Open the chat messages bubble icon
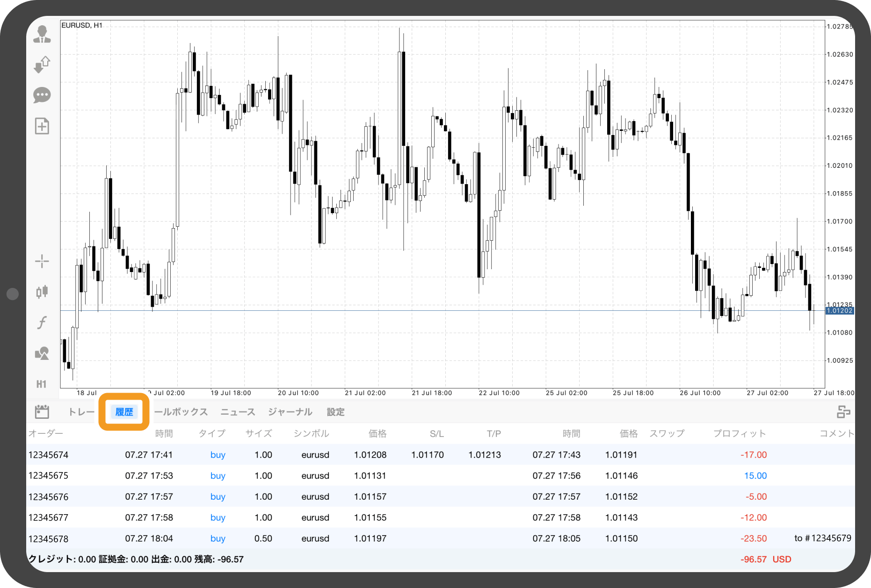Screen dimensions: 871x588 (42, 95)
